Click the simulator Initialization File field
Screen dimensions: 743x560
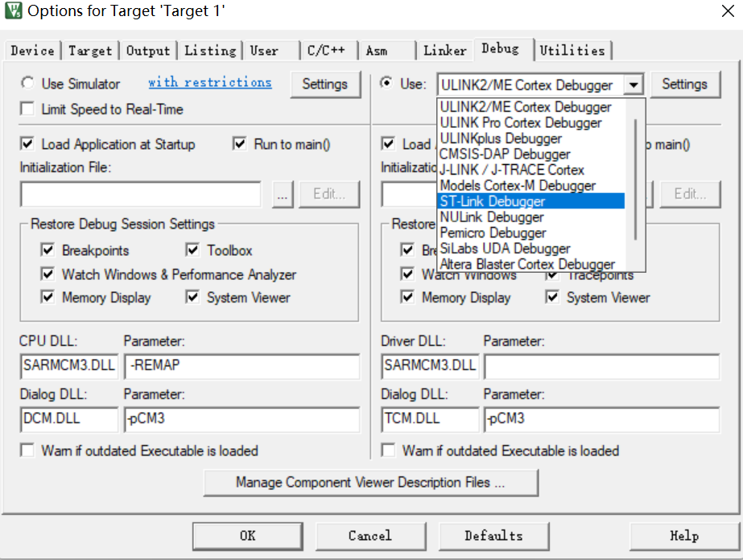click(141, 194)
